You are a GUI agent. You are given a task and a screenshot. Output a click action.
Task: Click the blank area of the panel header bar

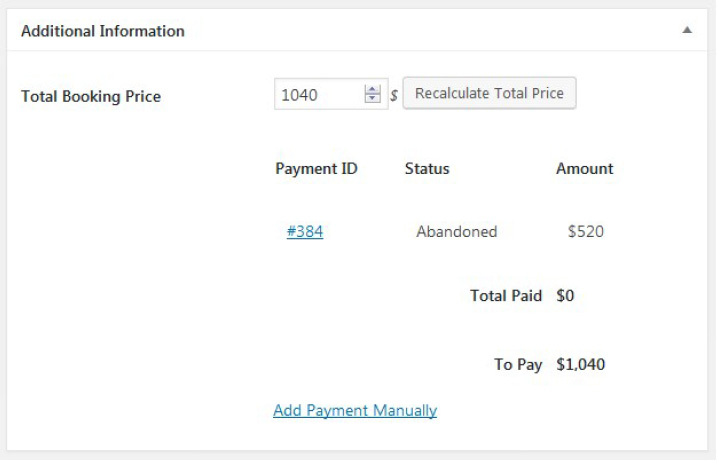[430, 31]
